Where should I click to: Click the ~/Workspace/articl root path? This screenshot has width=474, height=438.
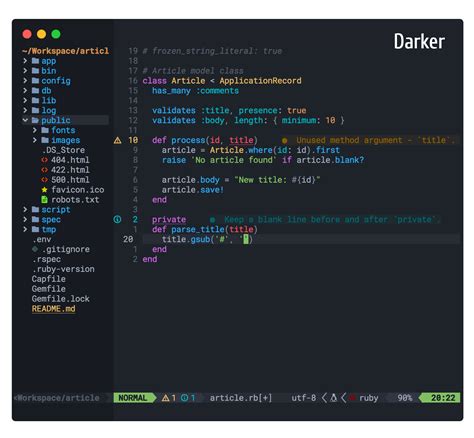(x=65, y=51)
